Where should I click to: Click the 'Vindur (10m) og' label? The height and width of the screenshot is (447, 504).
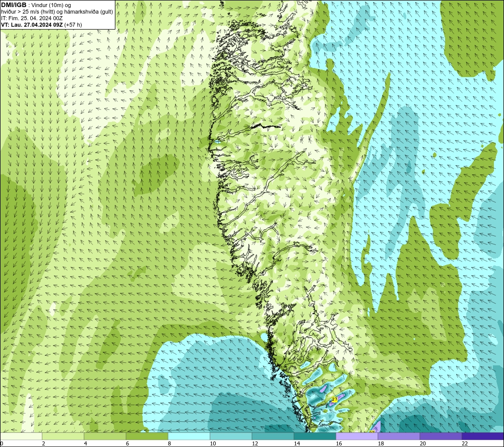click(52, 6)
